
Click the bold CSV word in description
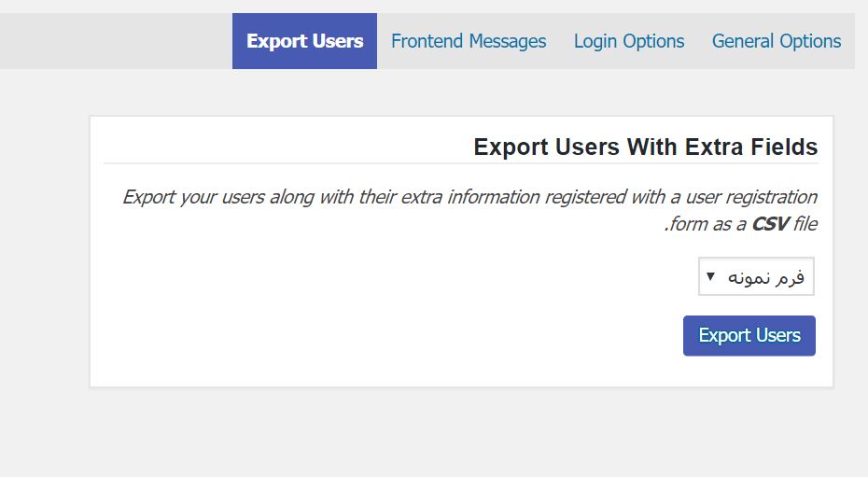point(770,224)
